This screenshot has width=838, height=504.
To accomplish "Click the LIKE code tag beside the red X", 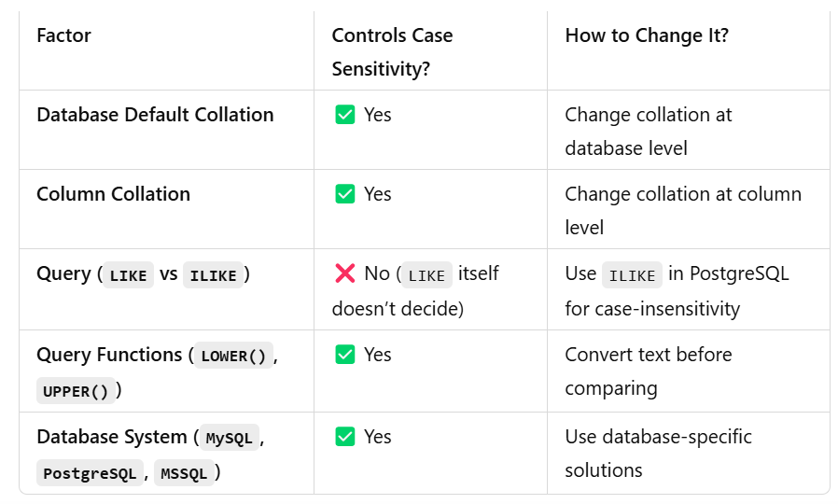I will point(426,275).
